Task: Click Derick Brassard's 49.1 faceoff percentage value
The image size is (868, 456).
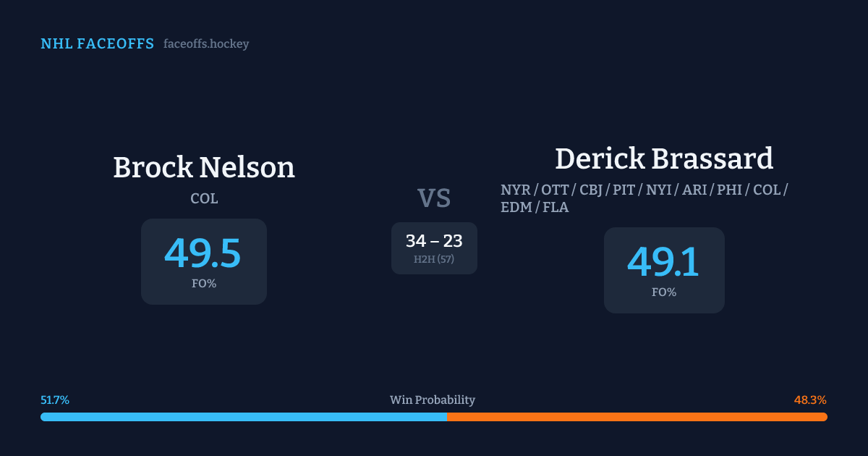Action: (x=663, y=262)
